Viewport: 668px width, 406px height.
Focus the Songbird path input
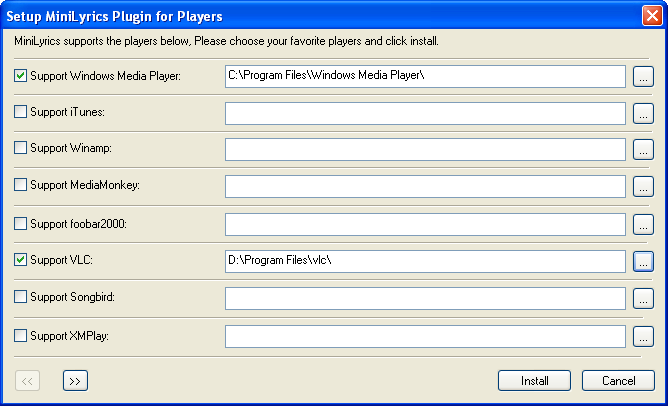[425, 299]
